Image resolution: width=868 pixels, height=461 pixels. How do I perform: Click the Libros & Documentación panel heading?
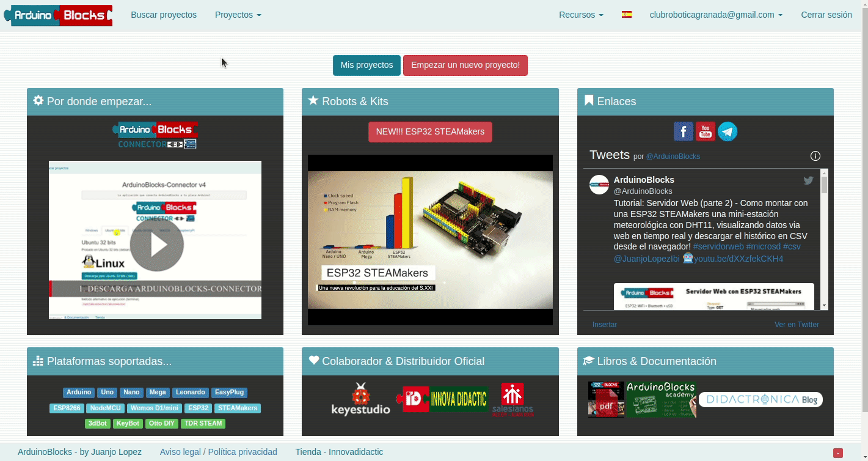pos(706,361)
